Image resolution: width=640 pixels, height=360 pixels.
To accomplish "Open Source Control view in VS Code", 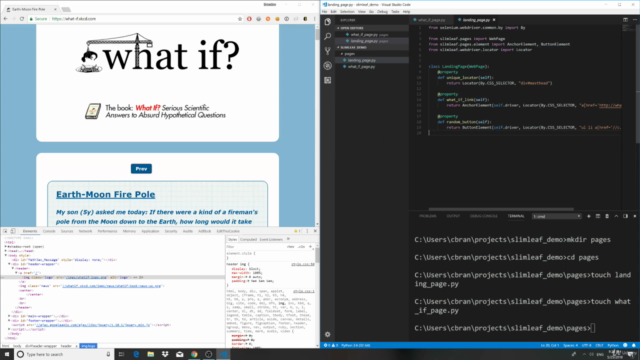I will tap(327, 51).
